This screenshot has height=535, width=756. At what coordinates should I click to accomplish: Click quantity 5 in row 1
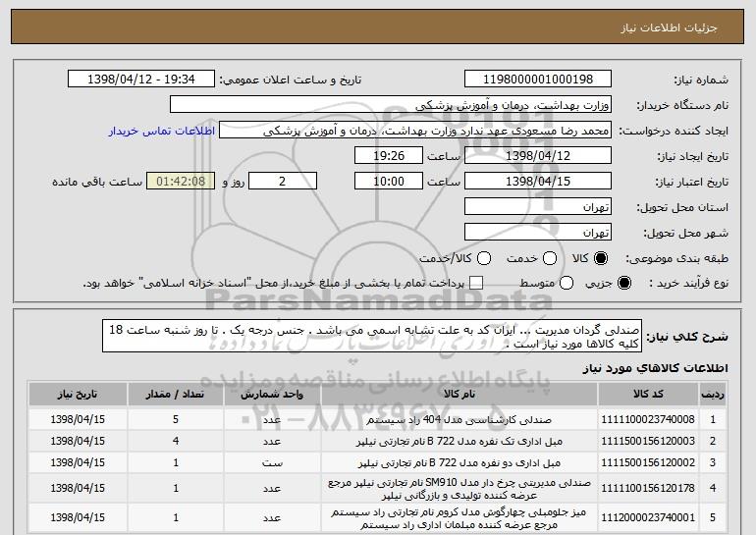pos(176,419)
